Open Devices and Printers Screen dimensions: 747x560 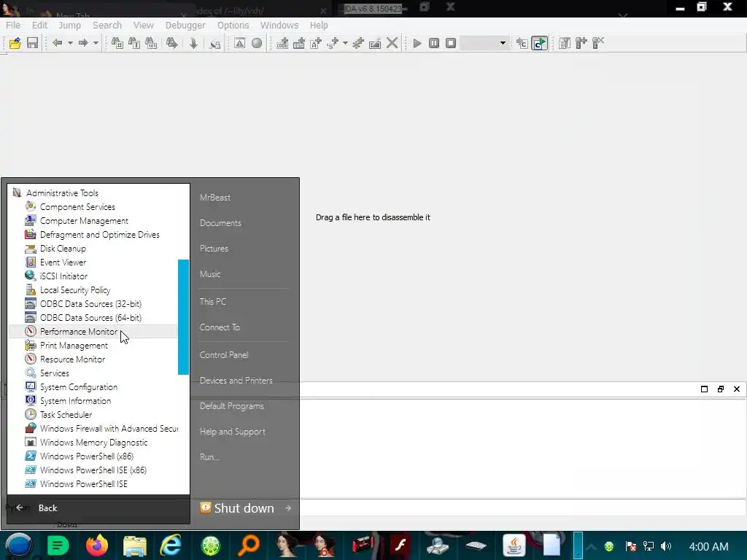[x=236, y=381]
